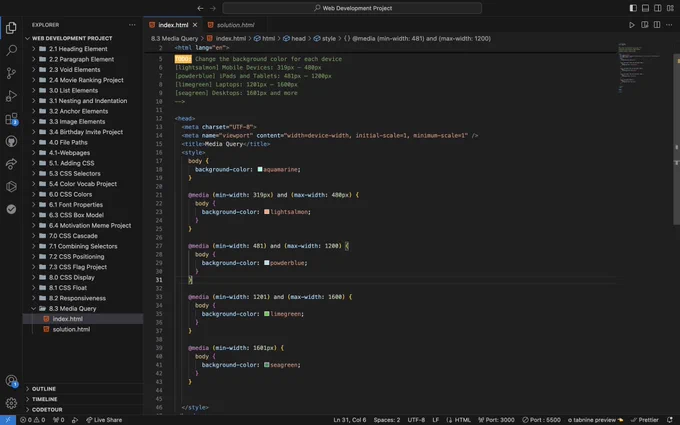Open Explorer views and more actions ellipsis
Image resolution: width=680 pixels, height=425 pixels.
point(132,25)
